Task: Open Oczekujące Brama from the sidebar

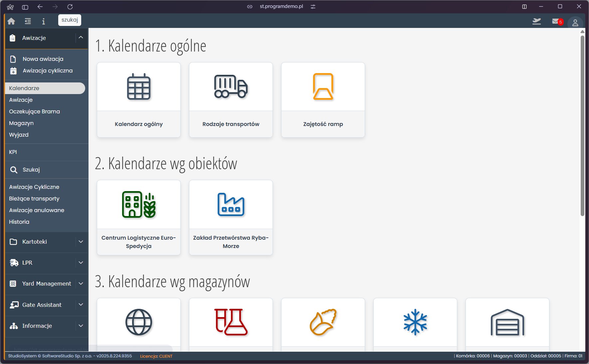Action: [34, 111]
